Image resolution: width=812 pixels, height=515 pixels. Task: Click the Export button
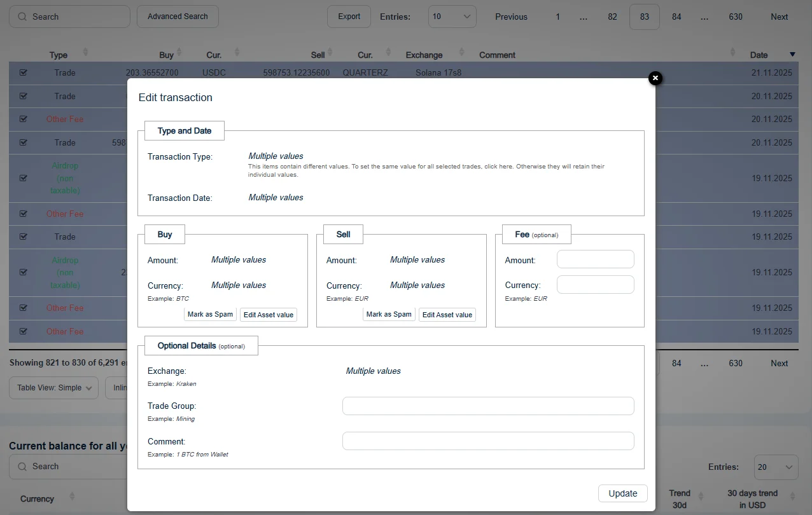(x=349, y=17)
